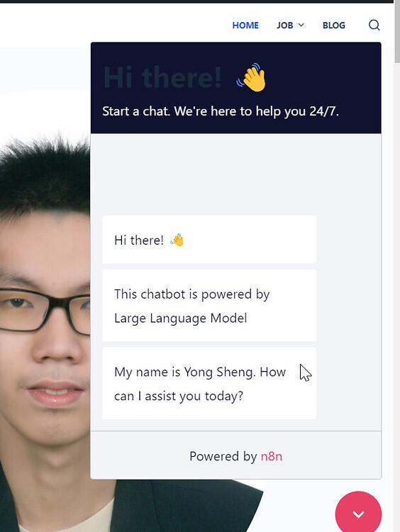Click the dark navy chat header banner
The height and width of the screenshot is (532, 400).
click(235, 87)
